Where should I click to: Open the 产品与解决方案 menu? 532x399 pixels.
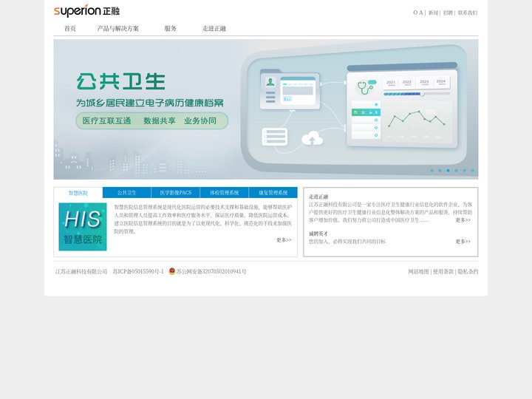pyautogui.click(x=117, y=29)
